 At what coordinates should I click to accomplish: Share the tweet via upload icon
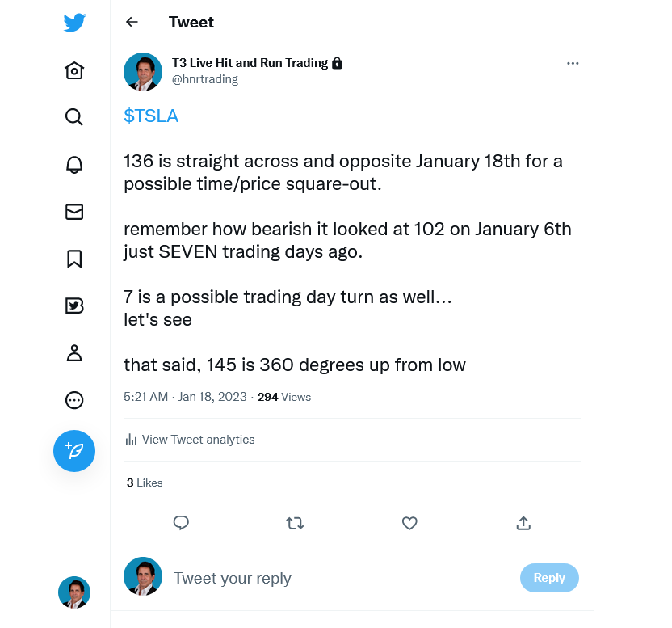tap(523, 523)
